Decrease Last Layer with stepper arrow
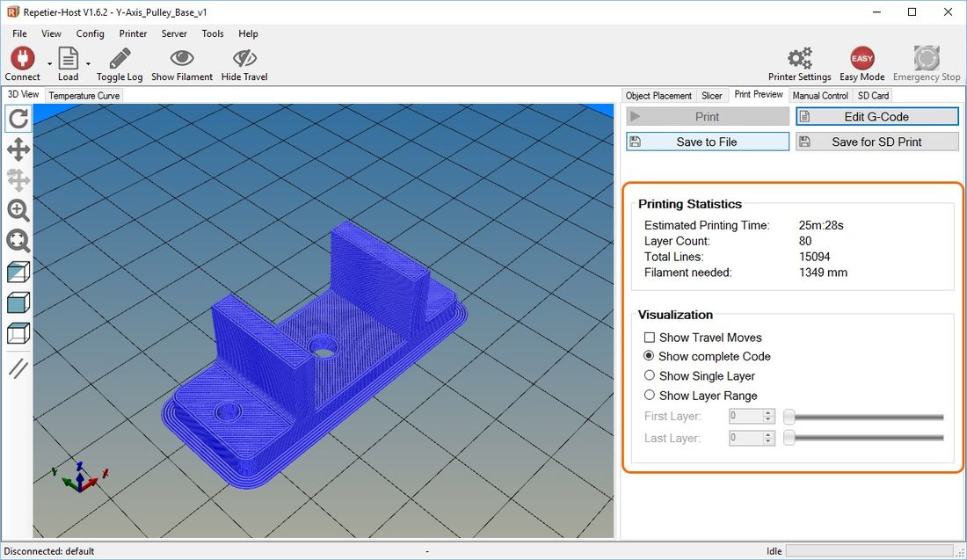Image resolution: width=967 pixels, height=560 pixels. [x=768, y=441]
